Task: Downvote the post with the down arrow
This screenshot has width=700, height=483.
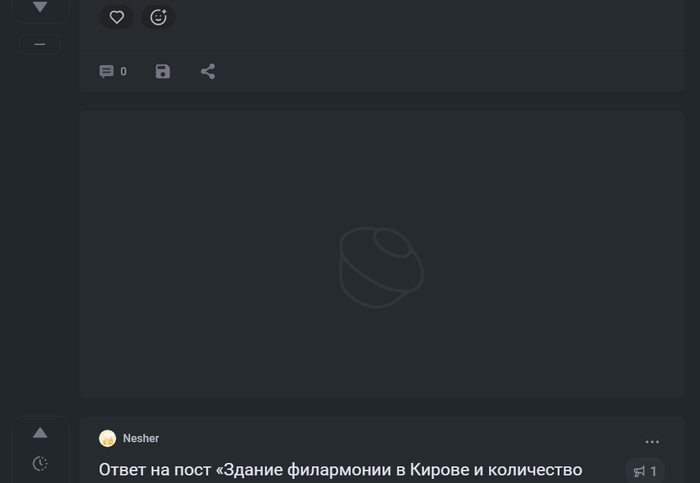Action: [40, 7]
